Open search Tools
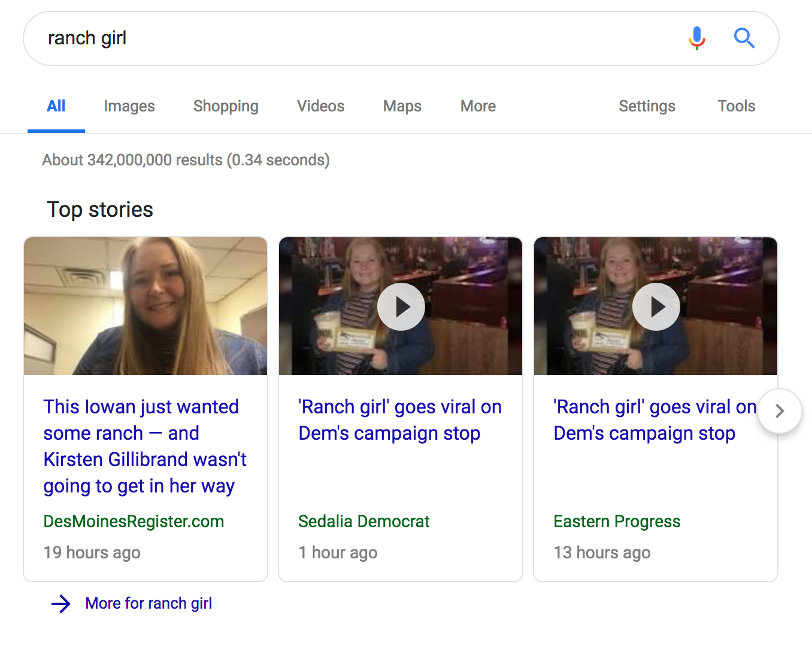812x653 pixels. tap(737, 107)
